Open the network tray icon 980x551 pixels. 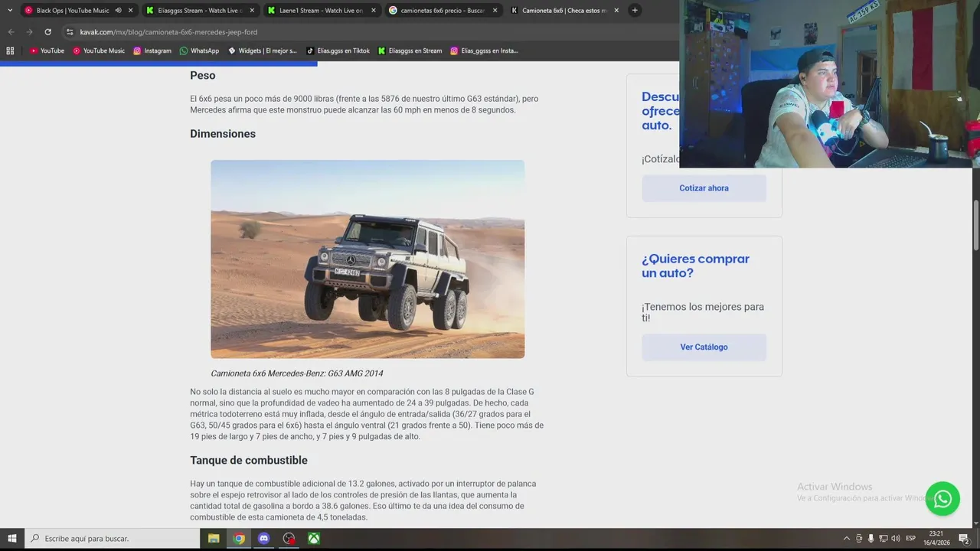883,539
